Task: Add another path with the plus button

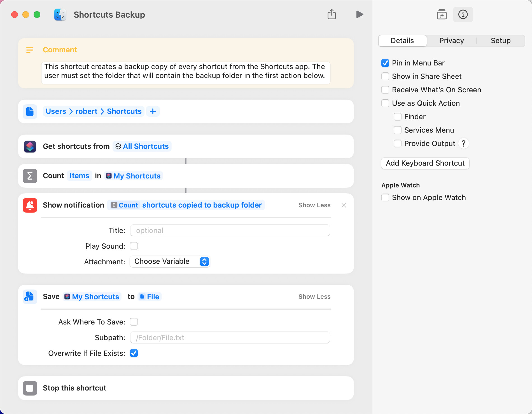Action: pos(153,111)
